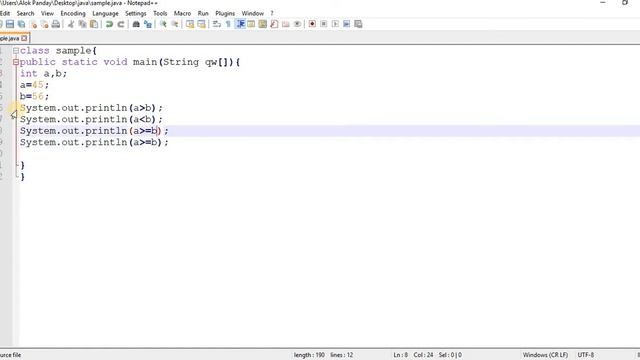Click the macro Playback icon
The width and height of the screenshot is (640, 360).
[335, 24]
